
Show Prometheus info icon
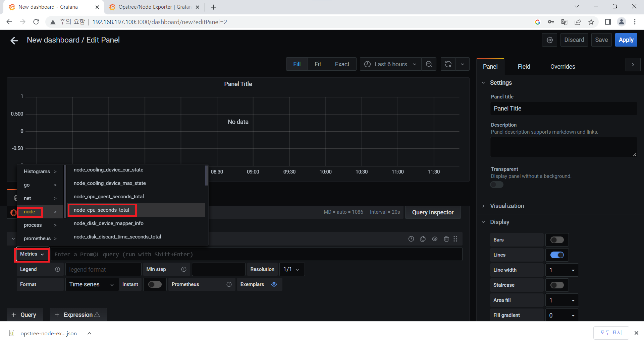(229, 284)
